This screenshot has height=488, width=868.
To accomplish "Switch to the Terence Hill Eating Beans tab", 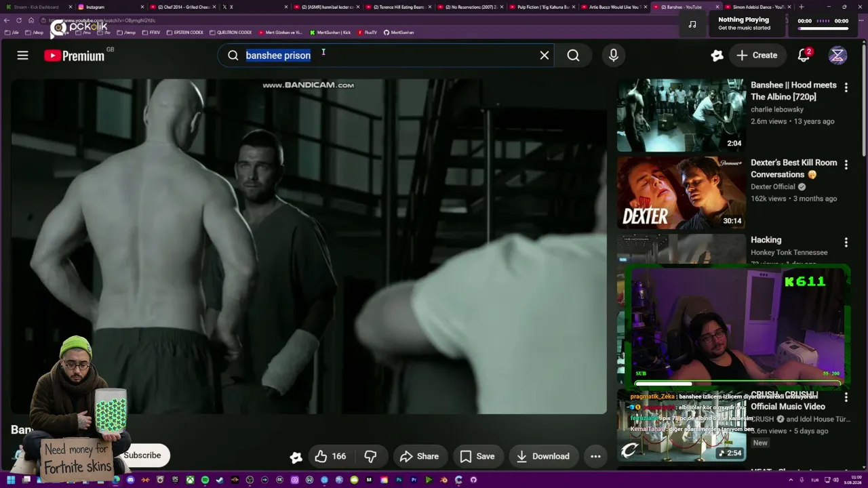I will click(x=400, y=7).
